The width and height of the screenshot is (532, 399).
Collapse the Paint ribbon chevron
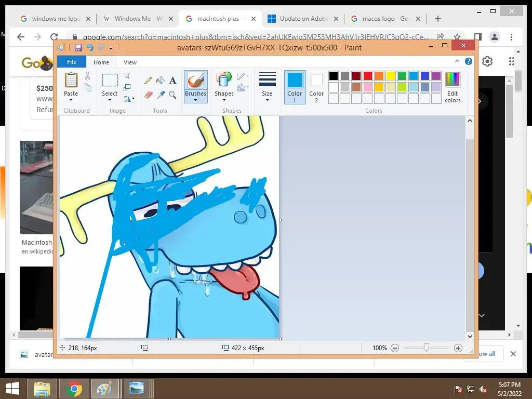click(457, 61)
